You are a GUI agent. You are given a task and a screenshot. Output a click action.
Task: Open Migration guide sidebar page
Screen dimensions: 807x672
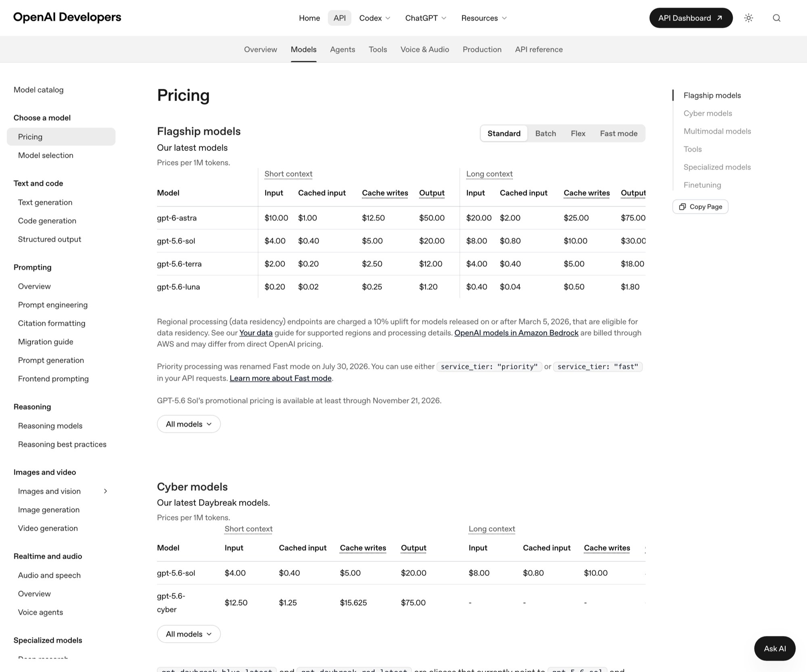[46, 342]
